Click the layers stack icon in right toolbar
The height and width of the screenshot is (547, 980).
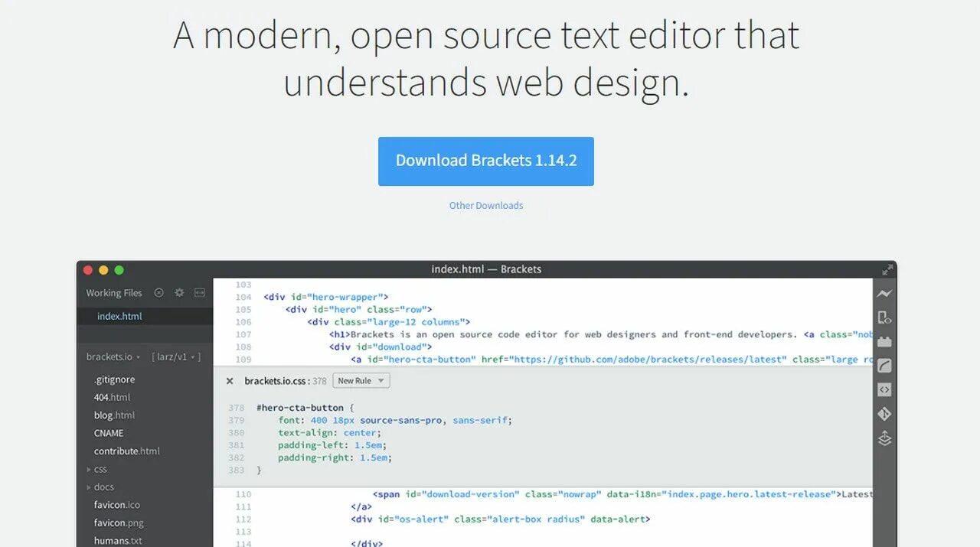884,438
